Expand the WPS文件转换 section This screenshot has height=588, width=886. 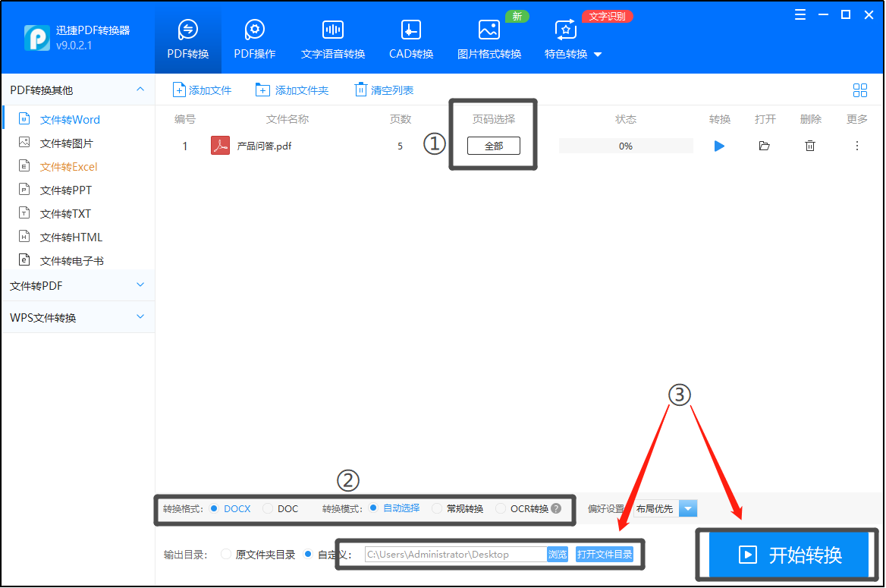(x=140, y=316)
